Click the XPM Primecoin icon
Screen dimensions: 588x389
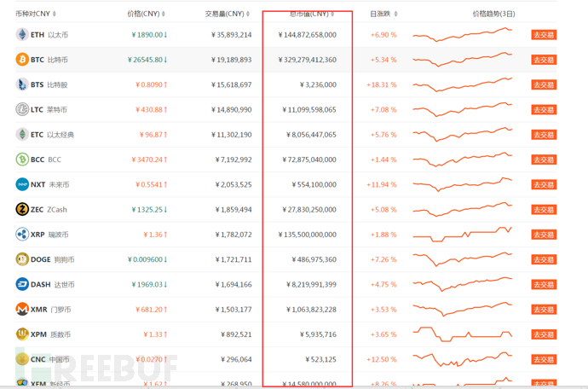(x=22, y=334)
